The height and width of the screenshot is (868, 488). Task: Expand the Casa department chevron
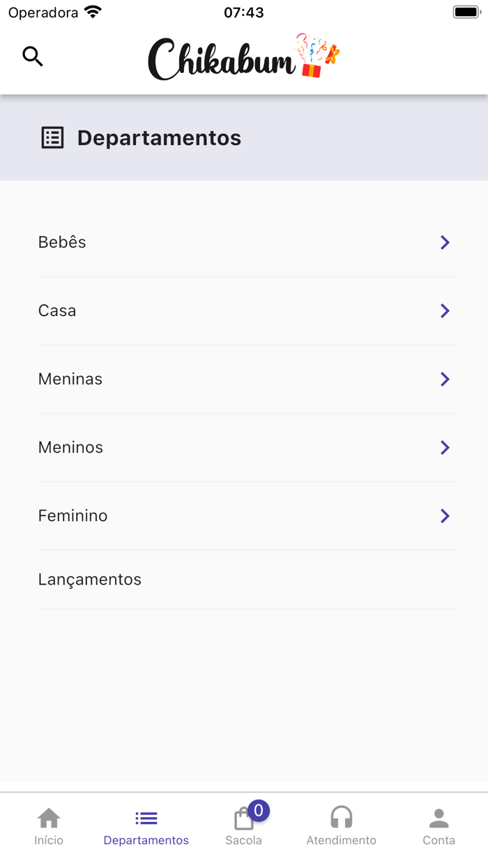click(x=445, y=310)
